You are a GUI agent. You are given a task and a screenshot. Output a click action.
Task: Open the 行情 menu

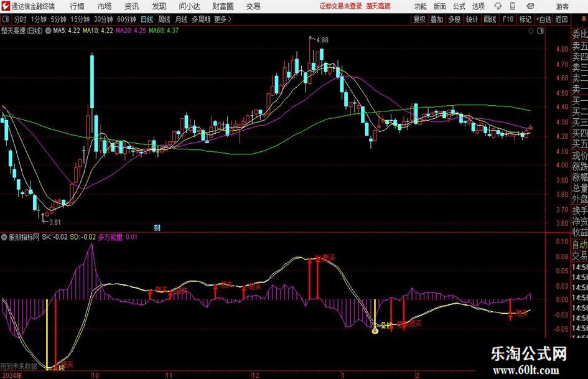[x=77, y=6]
